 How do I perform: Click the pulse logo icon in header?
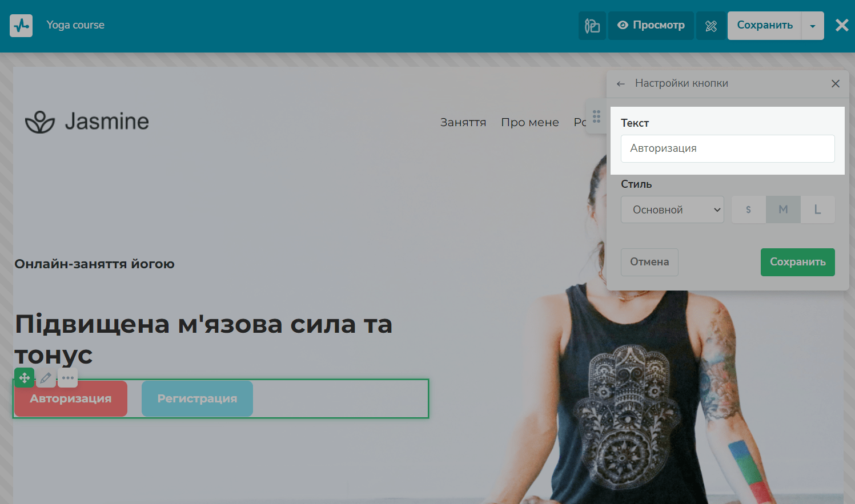[21, 26]
